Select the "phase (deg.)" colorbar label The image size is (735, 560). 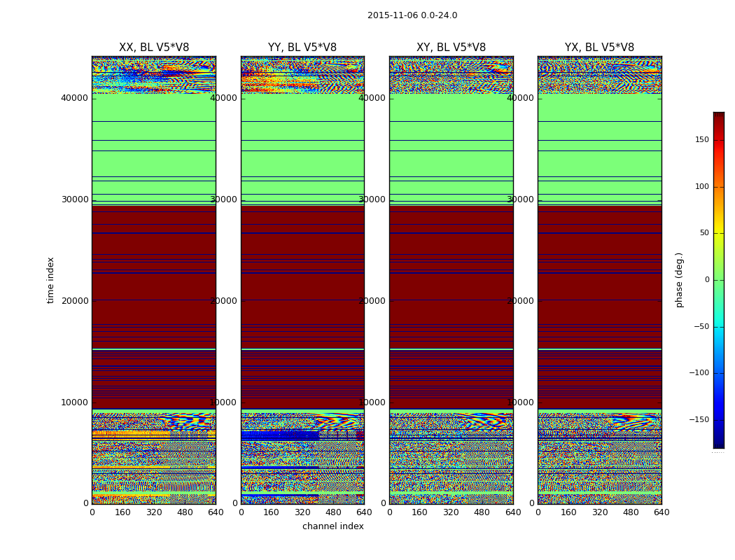click(679, 280)
